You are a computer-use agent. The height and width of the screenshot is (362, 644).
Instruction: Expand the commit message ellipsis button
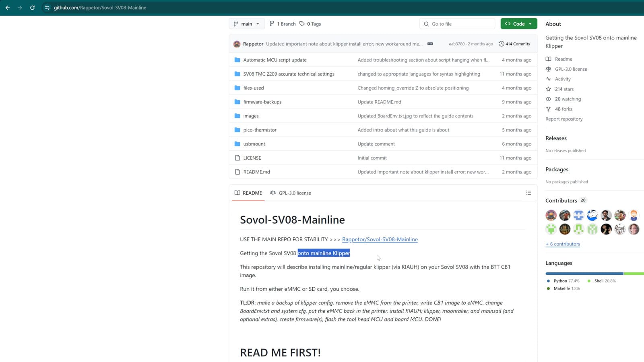pyautogui.click(x=430, y=44)
